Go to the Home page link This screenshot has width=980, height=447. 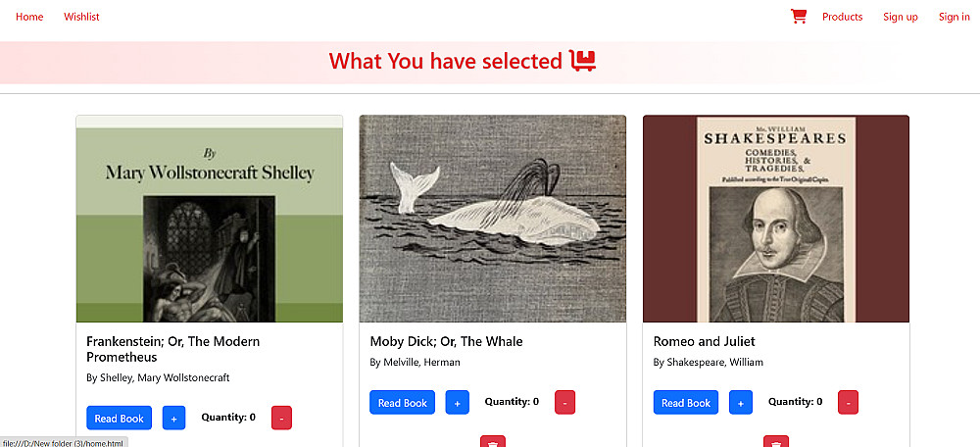29,17
